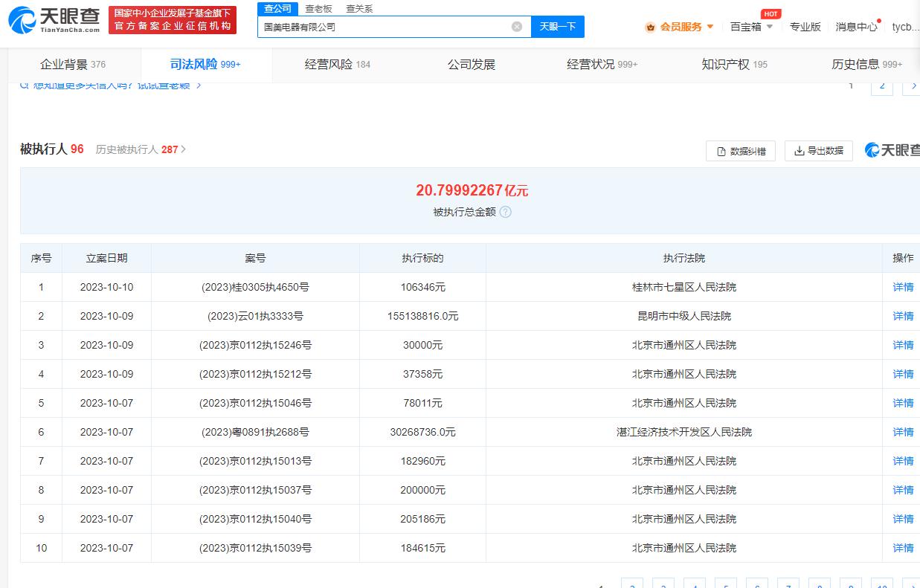View 详情 for case 京0112执15212号

(x=903, y=374)
